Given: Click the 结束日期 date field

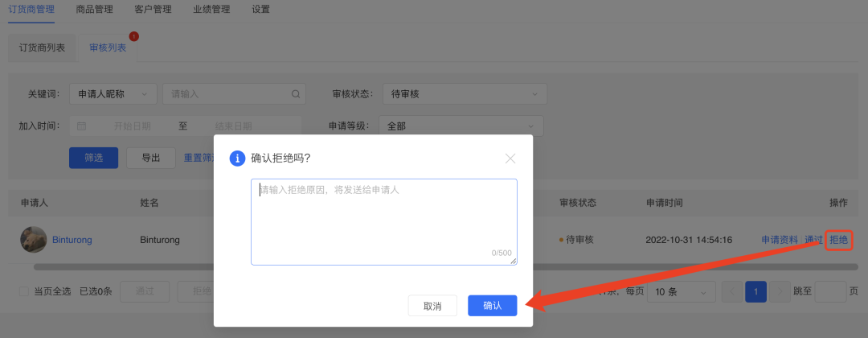Looking at the screenshot, I should click(234, 126).
